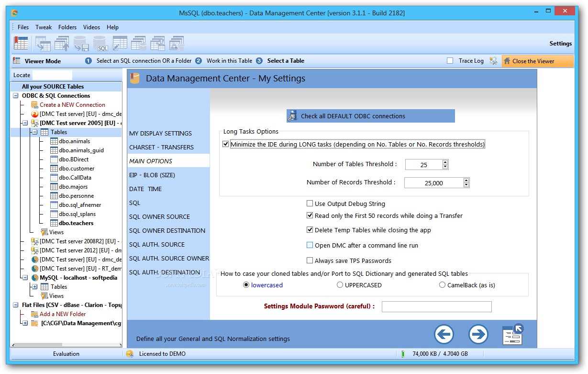
Task: Click the DMC Test server 2008R2 connection icon
Action: tap(35, 241)
